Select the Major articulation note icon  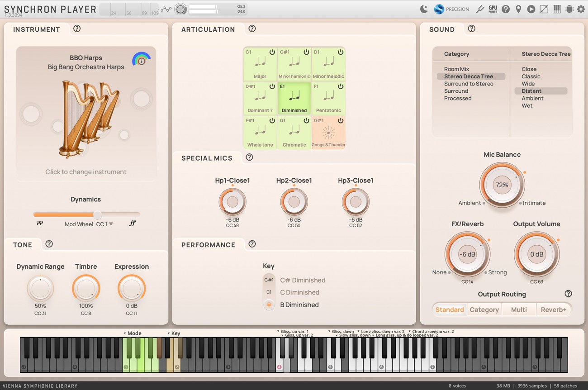coord(260,62)
